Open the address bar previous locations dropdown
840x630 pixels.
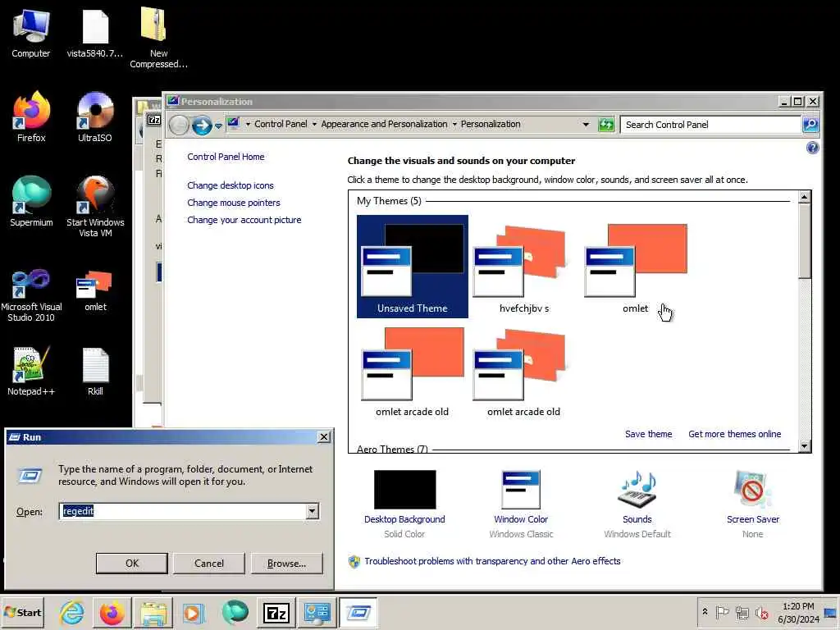(x=586, y=125)
